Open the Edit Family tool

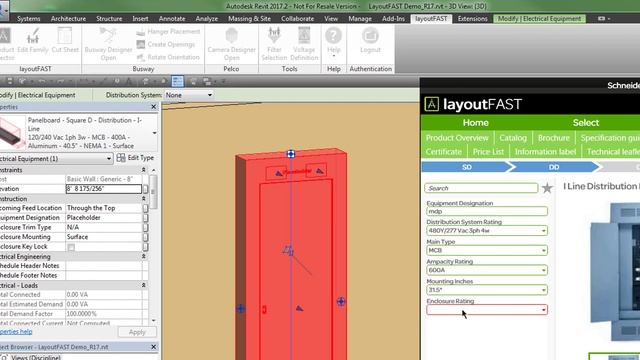point(33,41)
